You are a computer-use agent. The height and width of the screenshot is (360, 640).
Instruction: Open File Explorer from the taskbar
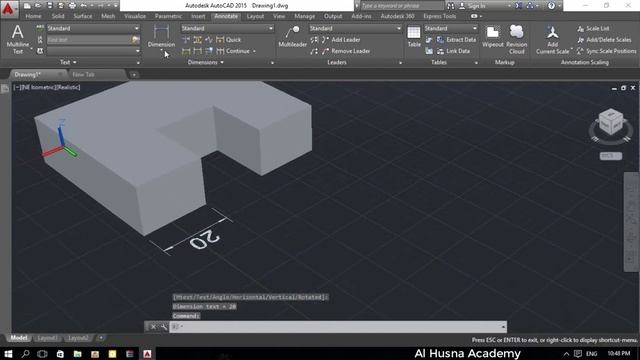click(x=78, y=353)
